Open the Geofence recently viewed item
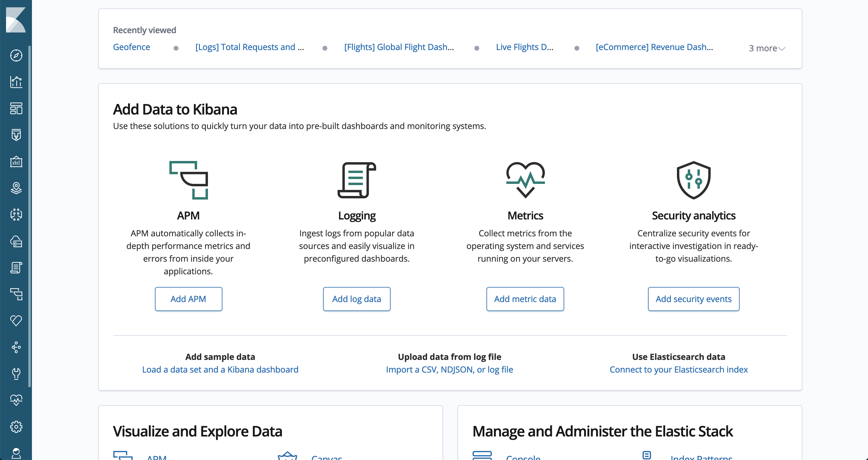Screen dimensions: 868x460 [x=131, y=47]
